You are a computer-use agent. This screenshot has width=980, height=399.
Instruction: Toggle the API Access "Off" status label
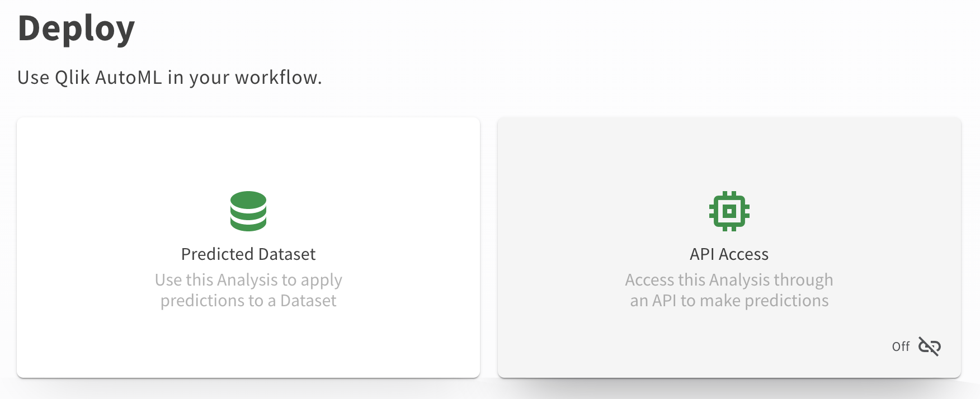pos(901,347)
